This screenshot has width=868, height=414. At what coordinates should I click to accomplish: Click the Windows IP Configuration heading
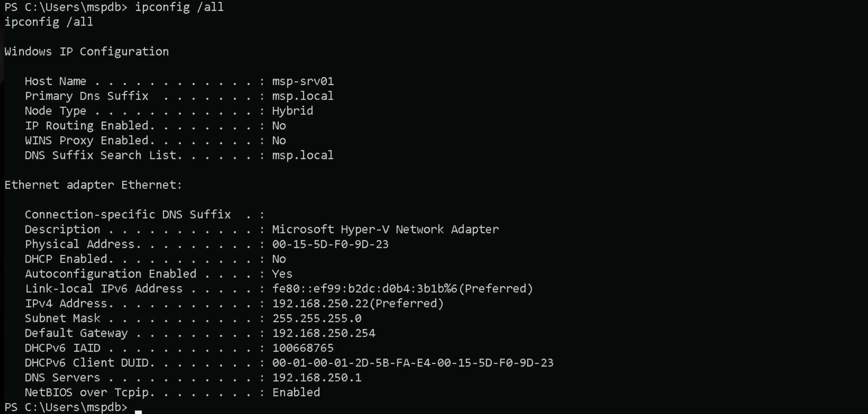tap(87, 52)
